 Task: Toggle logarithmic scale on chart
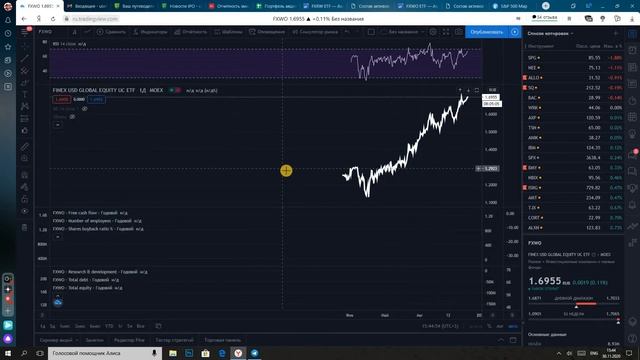[500, 326]
